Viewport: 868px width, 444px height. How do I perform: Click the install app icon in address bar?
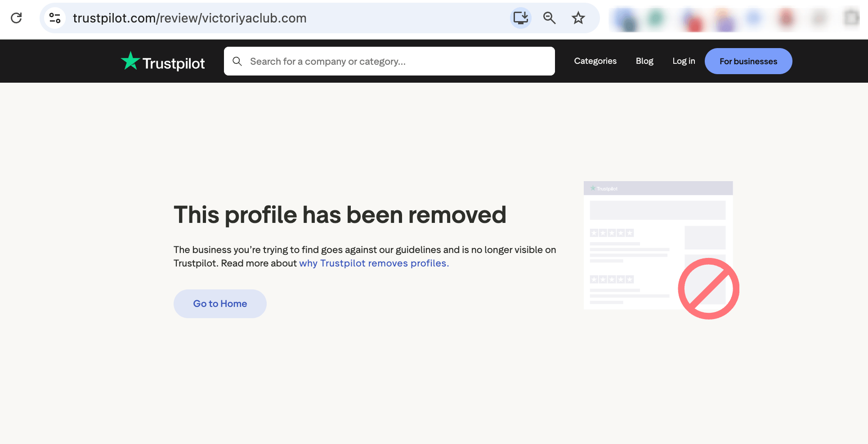521,18
